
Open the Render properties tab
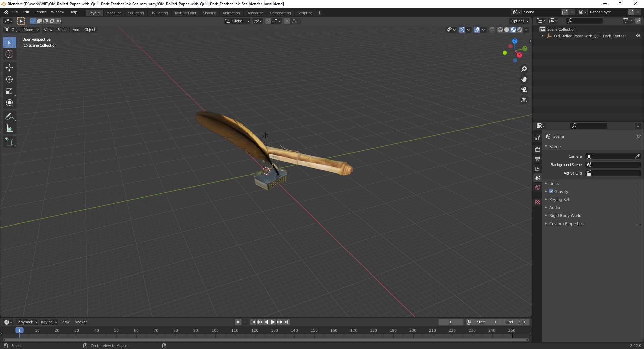pos(538,149)
